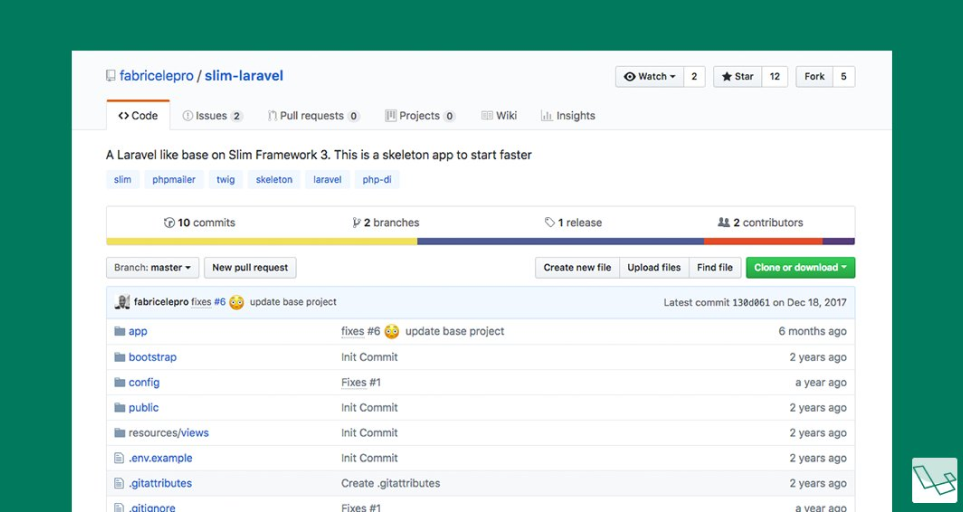Open the Watch notifications dropdown

[649, 77]
